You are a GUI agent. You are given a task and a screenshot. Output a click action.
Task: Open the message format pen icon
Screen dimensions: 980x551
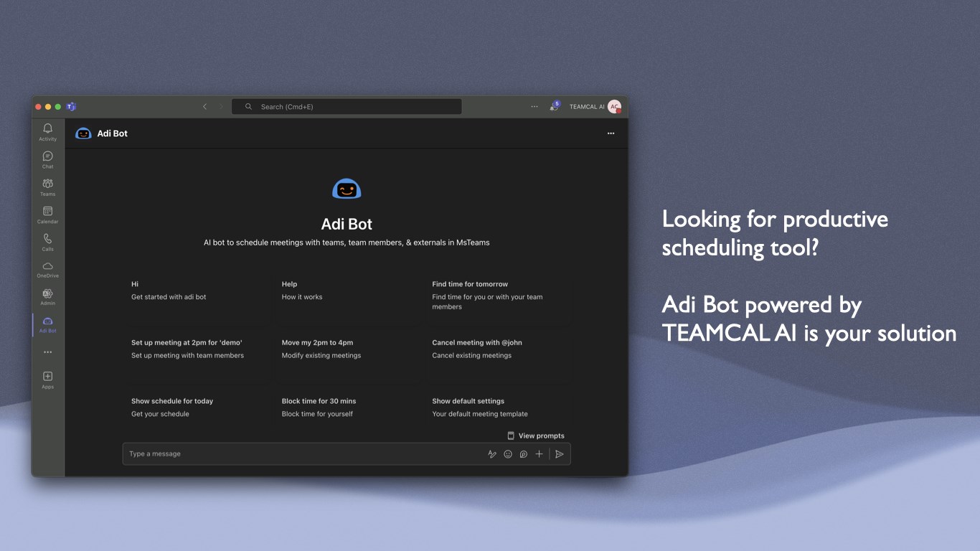(x=492, y=454)
